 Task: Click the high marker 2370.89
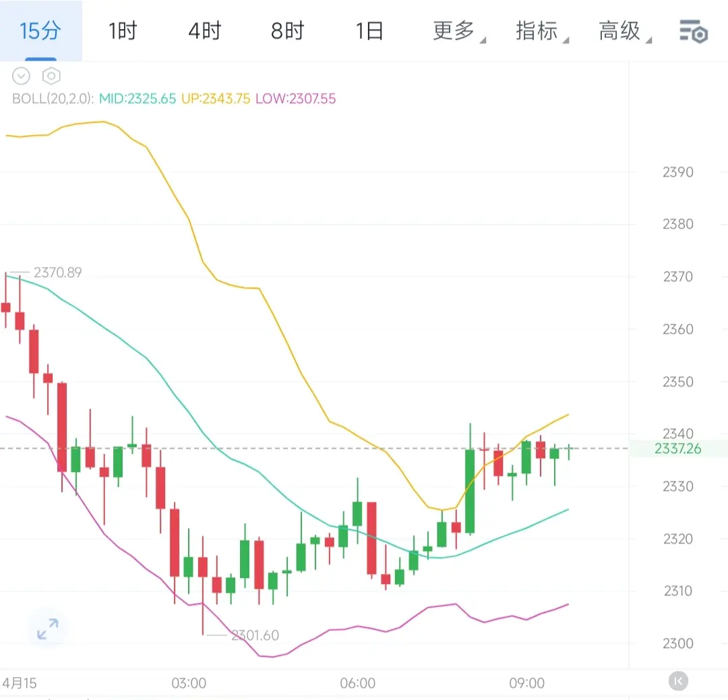pos(57,272)
